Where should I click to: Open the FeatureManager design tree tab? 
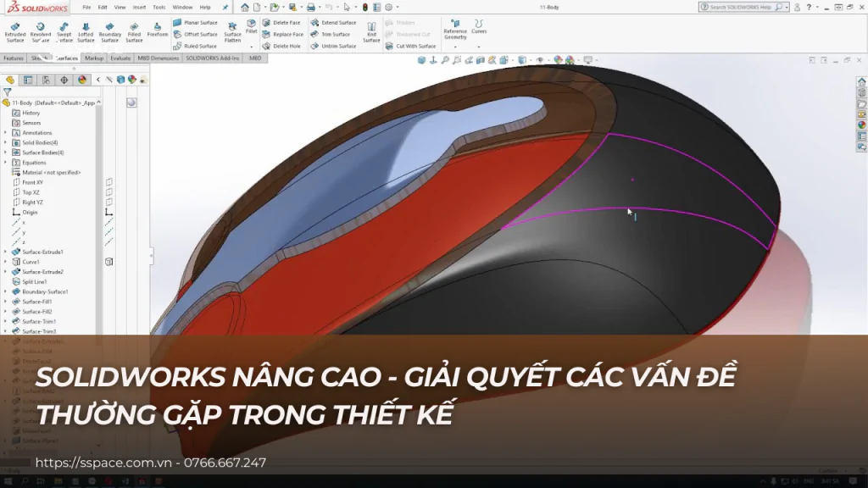pos(10,80)
